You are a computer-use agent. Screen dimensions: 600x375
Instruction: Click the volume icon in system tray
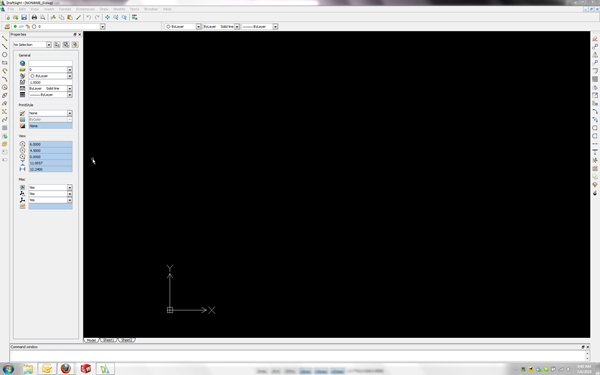coord(569,369)
